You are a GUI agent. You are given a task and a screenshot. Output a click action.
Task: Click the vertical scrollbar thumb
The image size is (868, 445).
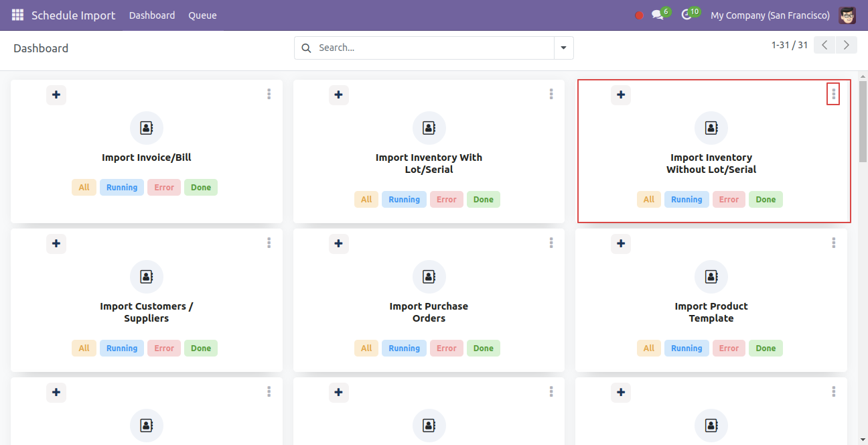[x=863, y=121]
